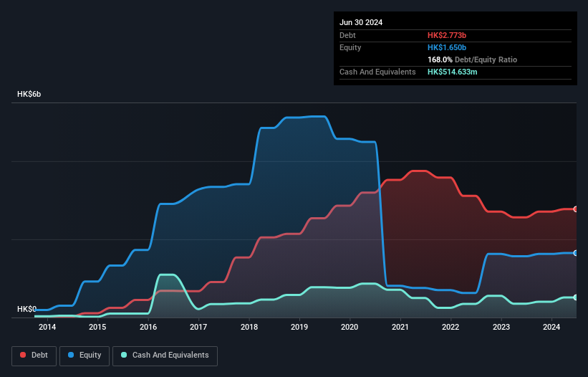This screenshot has width=588, height=377.
Task: Click the Debt label in tooltip
Action: [x=347, y=35]
